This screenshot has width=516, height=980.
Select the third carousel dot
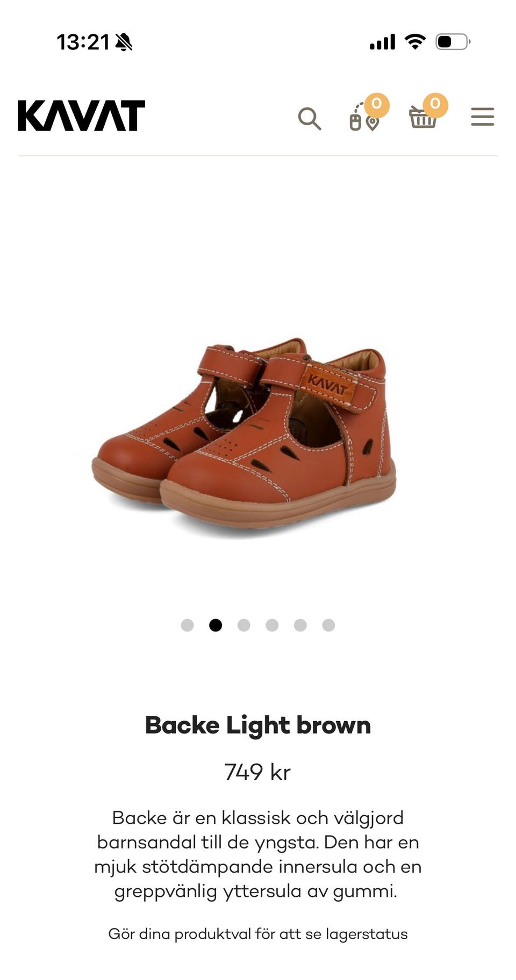point(244,625)
